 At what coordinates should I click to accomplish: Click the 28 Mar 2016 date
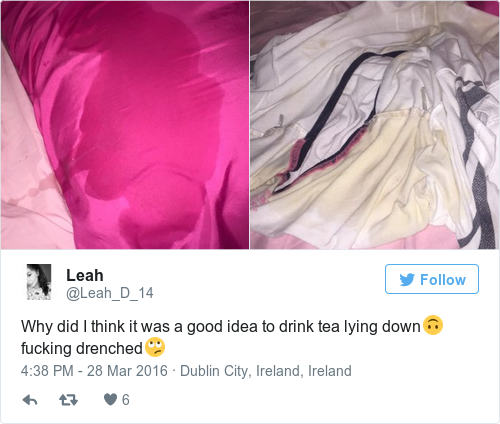click(127, 371)
